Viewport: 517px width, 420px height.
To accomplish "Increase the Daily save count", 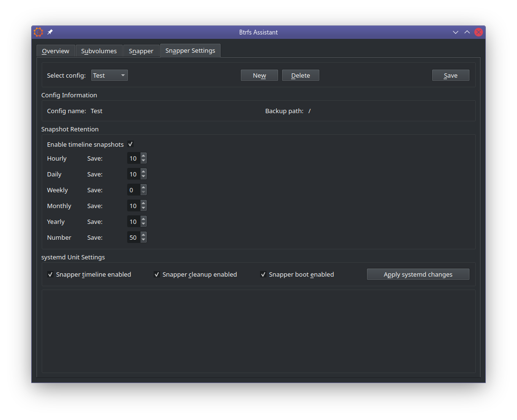I will [143, 172].
